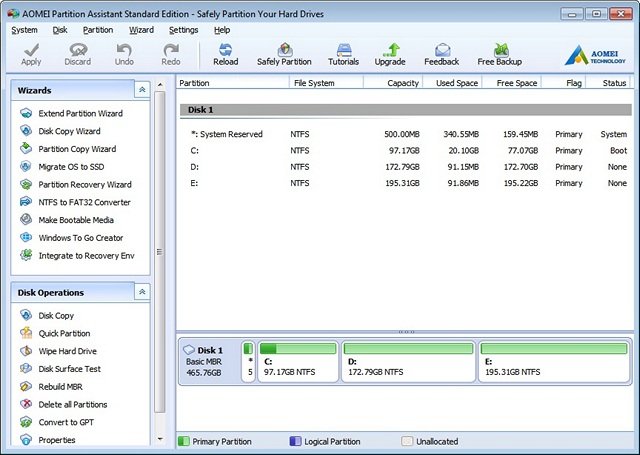Viewport: 640px width, 455px height.
Task: Select the System Reserved block in disk map
Action: [248, 362]
